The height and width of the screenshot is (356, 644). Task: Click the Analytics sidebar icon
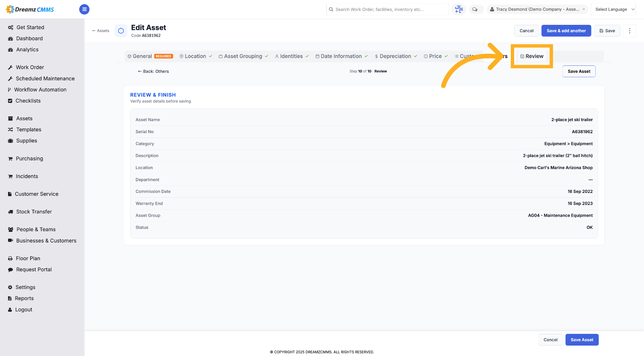(x=10, y=50)
